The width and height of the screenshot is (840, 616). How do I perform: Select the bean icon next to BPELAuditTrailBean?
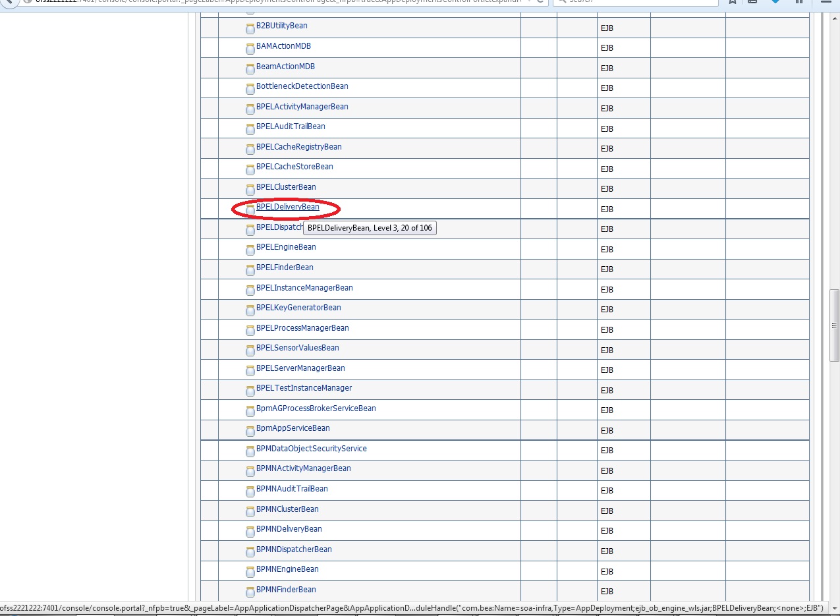coord(250,129)
